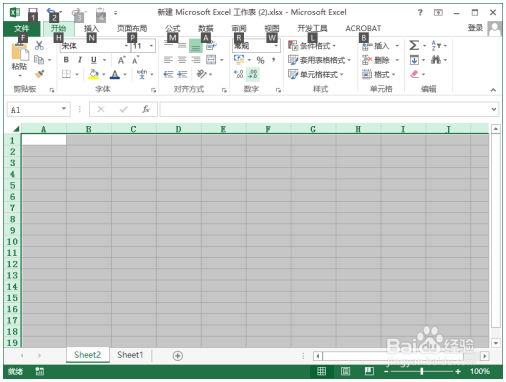
Task: Click Delete cells (删除) button
Action: pyautogui.click(x=376, y=60)
